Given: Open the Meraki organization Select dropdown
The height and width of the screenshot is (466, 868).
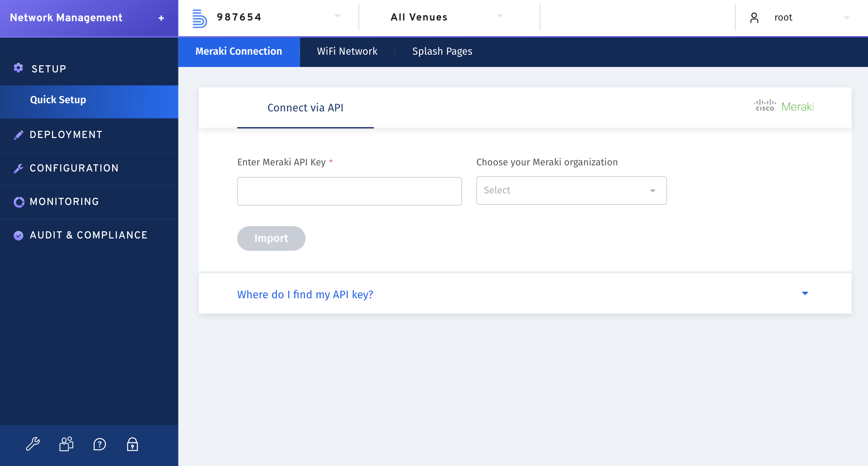Looking at the screenshot, I should 571,190.
